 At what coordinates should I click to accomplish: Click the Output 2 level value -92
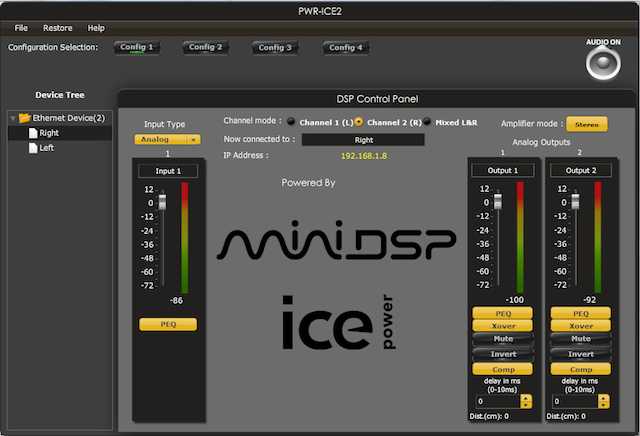pyautogui.click(x=589, y=300)
